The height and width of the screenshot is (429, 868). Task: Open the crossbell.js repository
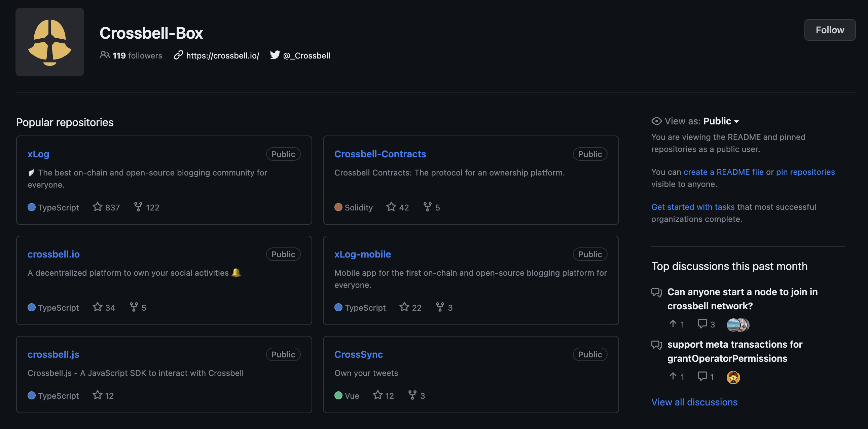tap(53, 354)
